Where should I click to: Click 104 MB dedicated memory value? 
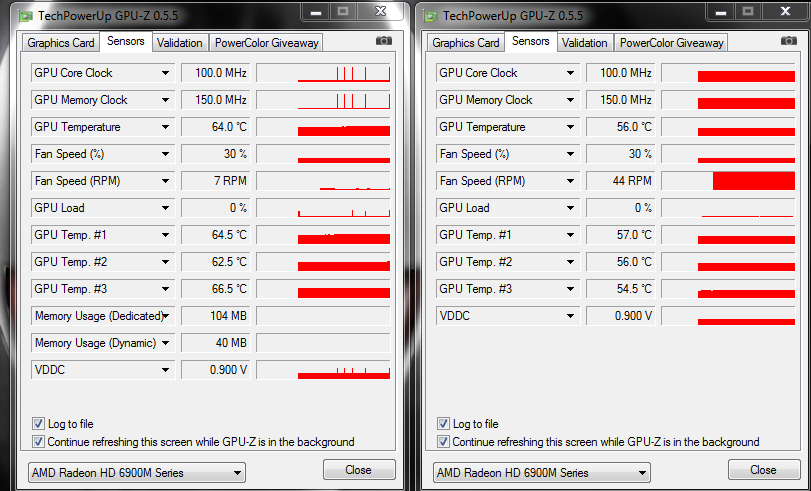(x=216, y=316)
